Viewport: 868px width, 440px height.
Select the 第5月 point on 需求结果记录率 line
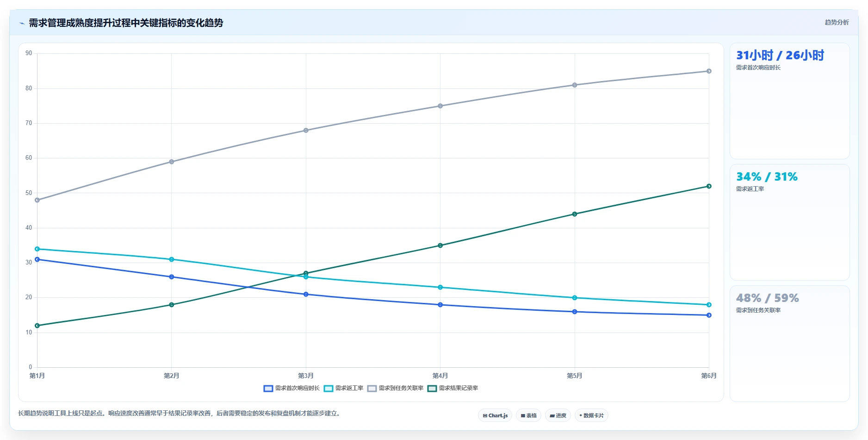575,214
